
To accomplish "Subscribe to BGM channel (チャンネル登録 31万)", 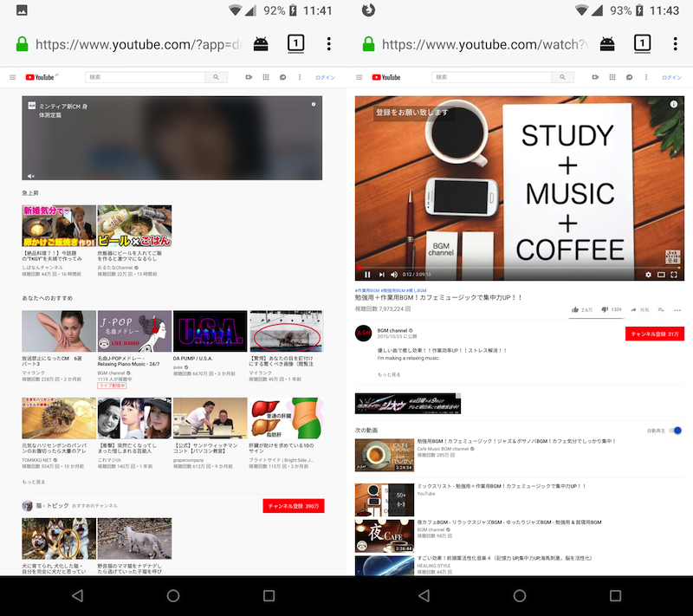I will 656,334.
